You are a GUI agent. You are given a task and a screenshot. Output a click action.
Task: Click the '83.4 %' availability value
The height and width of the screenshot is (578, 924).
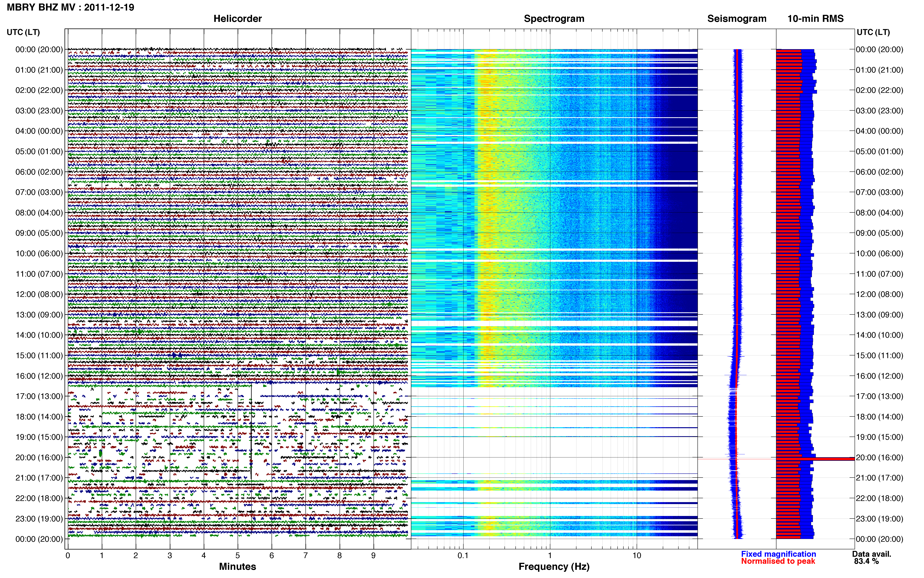(x=867, y=561)
